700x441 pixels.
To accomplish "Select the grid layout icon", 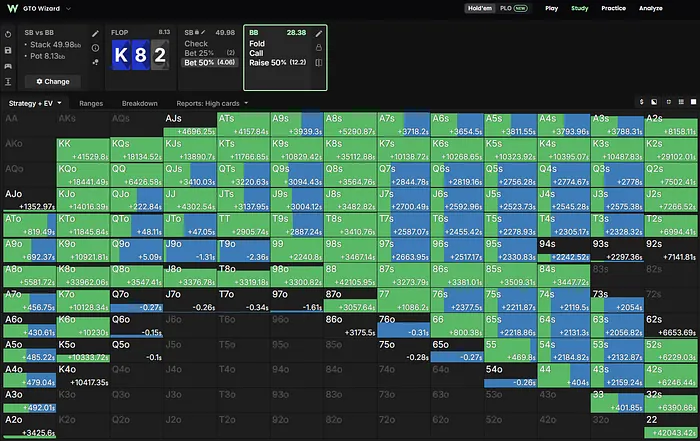I will pyautogui.click(x=681, y=102).
